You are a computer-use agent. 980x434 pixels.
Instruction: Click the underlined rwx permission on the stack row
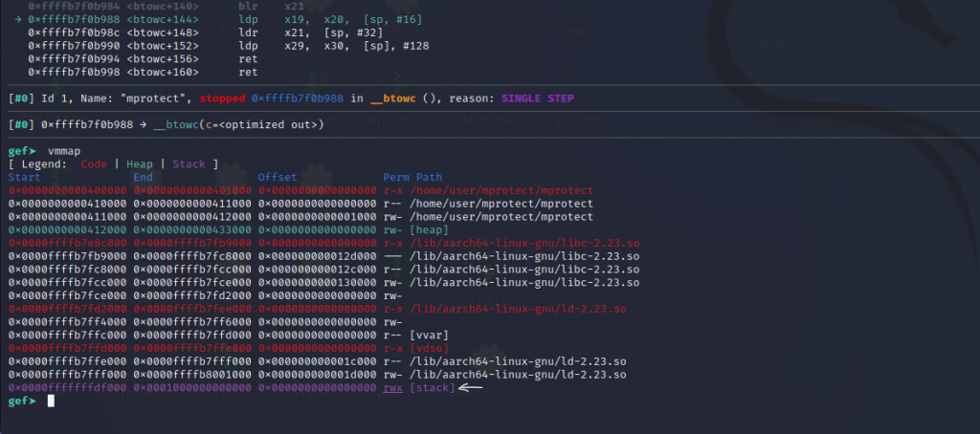[392, 388]
